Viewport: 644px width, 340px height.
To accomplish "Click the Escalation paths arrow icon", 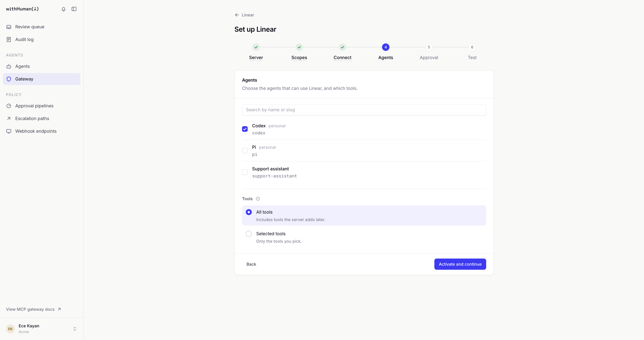I will tap(9, 119).
